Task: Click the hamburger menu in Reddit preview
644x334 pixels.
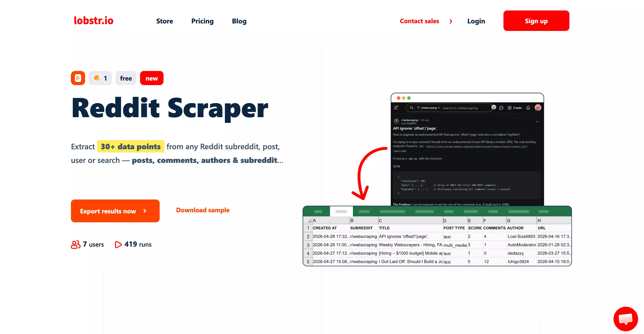Action: 395,108
